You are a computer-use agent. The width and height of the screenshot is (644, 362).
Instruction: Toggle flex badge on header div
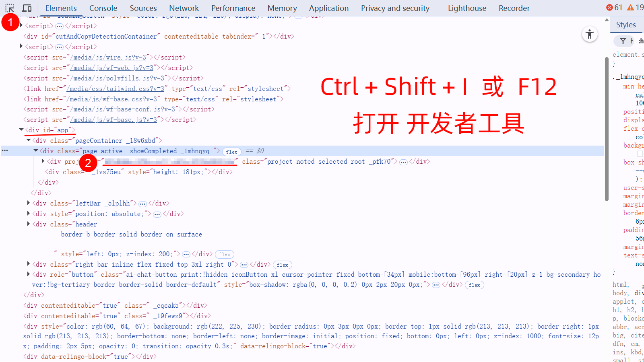click(x=225, y=255)
